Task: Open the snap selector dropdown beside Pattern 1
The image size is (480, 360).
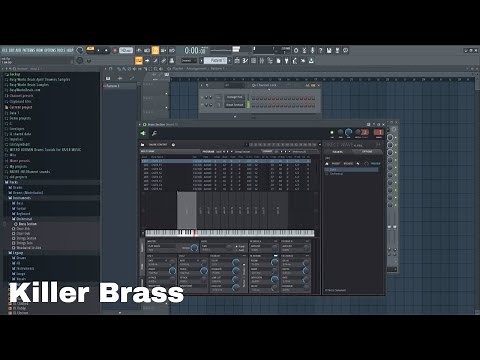Action: tap(189, 61)
